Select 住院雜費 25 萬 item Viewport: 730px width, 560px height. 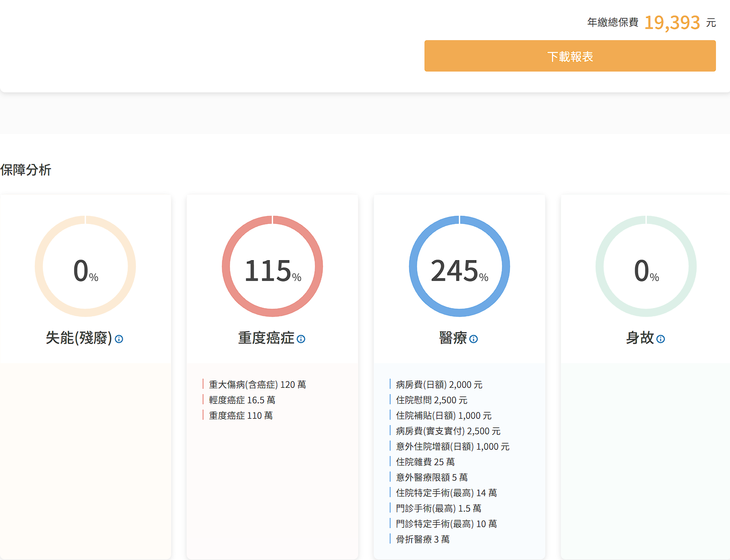coord(425,462)
